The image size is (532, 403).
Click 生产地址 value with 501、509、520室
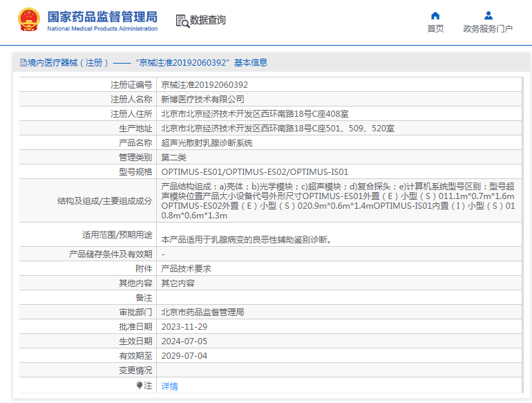coord(278,129)
